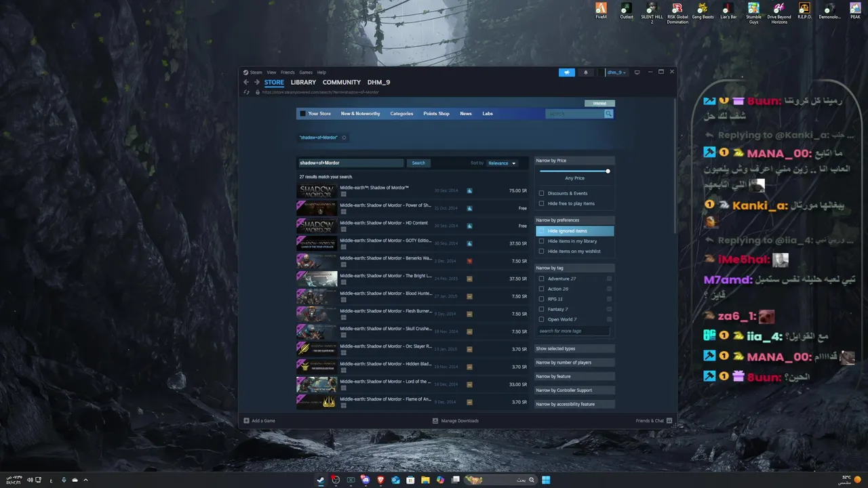Viewport: 868px width, 488px height.
Task: Switch to COMMUNITY tab
Action: (342, 82)
